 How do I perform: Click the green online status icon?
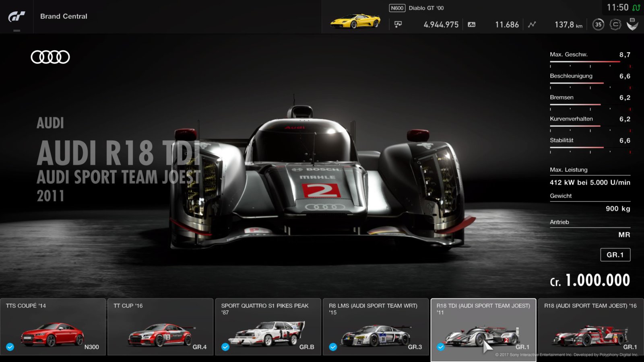(636, 8)
